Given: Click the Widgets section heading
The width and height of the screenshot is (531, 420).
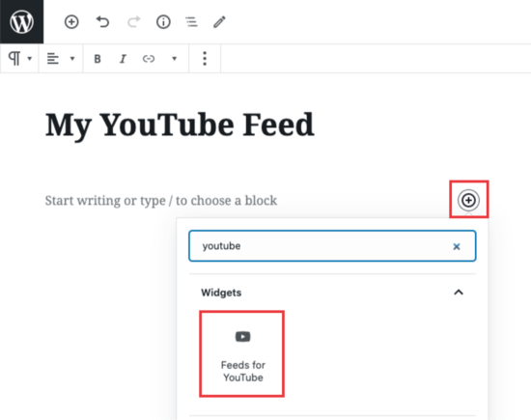Looking at the screenshot, I should [221, 293].
